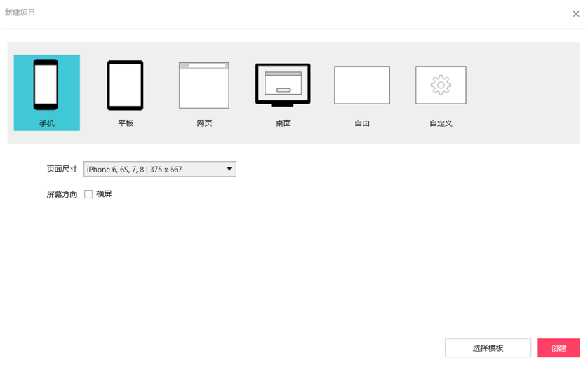
Task: Choose the 自由 free canvas type
Action: [362, 92]
